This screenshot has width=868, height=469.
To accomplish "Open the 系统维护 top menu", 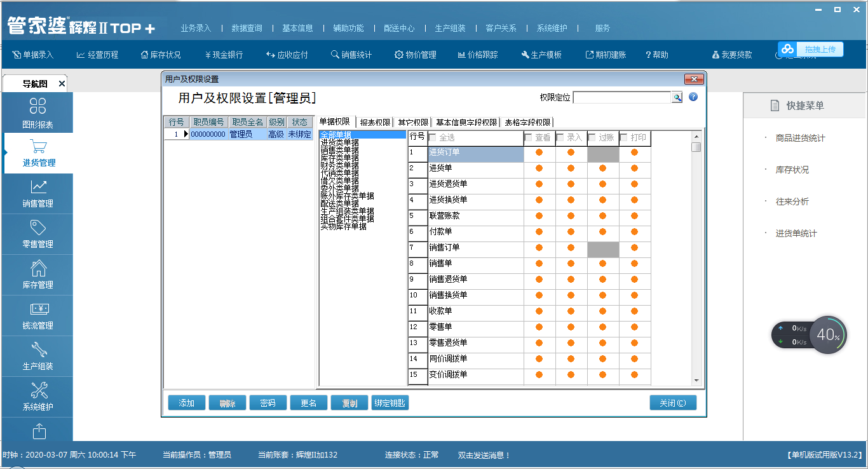I will (x=552, y=28).
